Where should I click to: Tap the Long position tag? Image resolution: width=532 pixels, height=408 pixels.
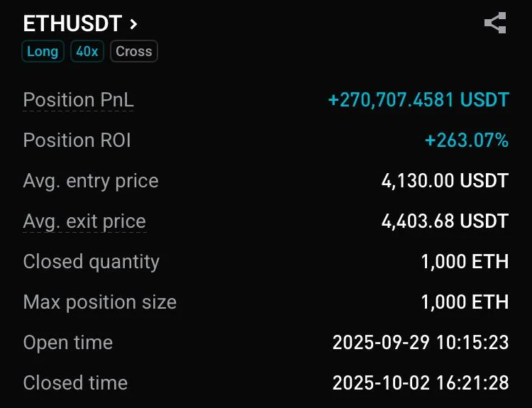pos(43,52)
